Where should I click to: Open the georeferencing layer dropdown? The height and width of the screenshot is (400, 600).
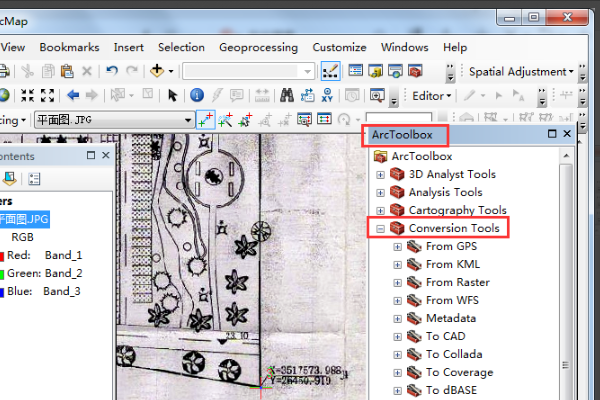point(188,120)
